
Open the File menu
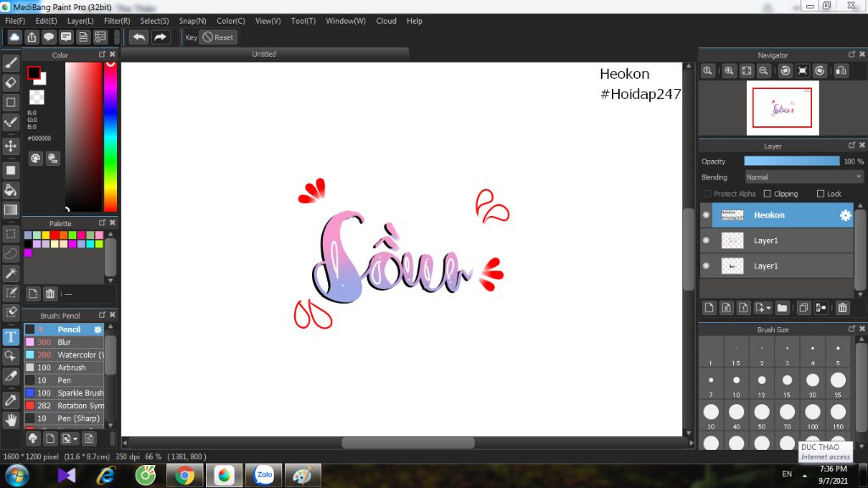click(x=15, y=20)
